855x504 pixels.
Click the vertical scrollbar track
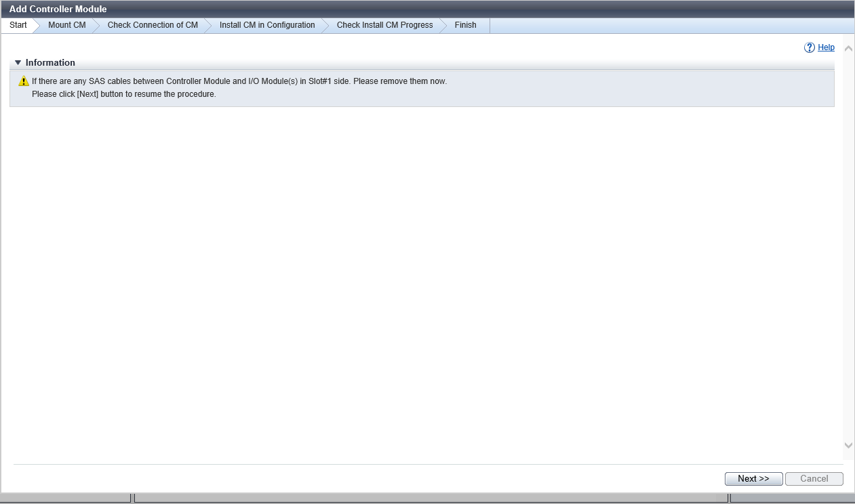pyautogui.click(x=848, y=244)
